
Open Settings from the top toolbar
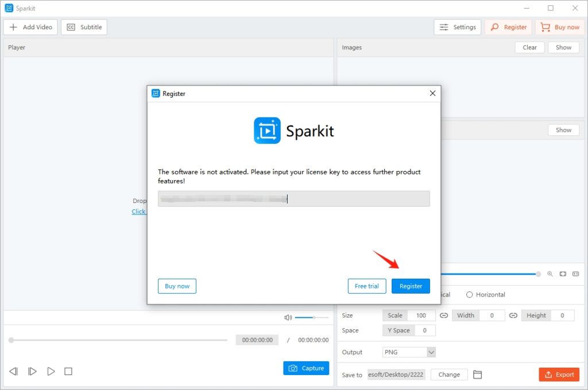pos(457,27)
